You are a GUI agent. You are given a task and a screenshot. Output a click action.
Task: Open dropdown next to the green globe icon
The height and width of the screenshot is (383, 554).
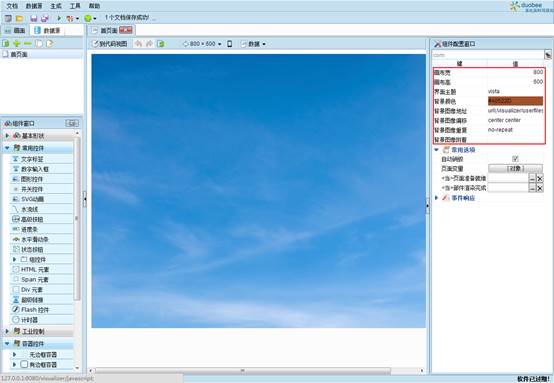coord(94,18)
